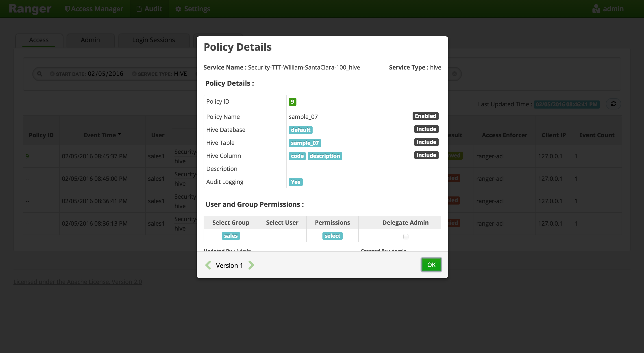644x353 pixels.
Task: Go to next policy version arrow
Action: [x=251, y=265]
